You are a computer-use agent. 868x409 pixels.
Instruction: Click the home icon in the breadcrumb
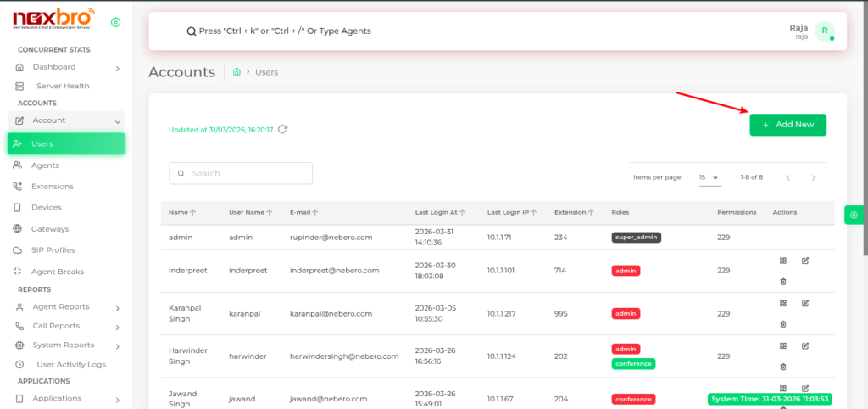[236, 72]
